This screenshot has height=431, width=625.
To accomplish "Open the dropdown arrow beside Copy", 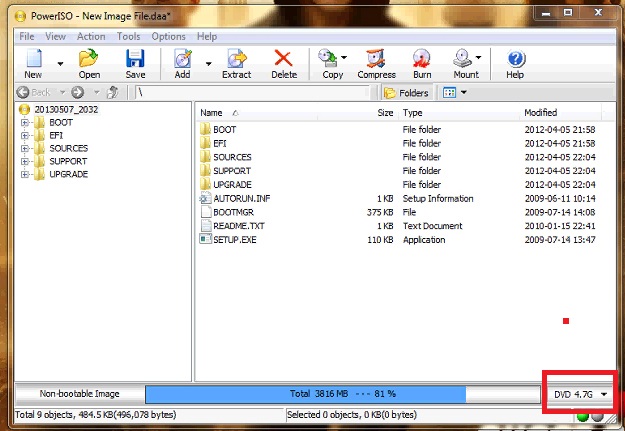I will (x=344, y=57).
